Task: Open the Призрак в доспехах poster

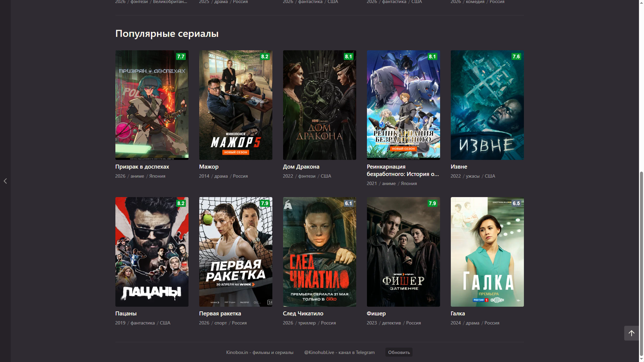Action: click(x=152, y=105)
